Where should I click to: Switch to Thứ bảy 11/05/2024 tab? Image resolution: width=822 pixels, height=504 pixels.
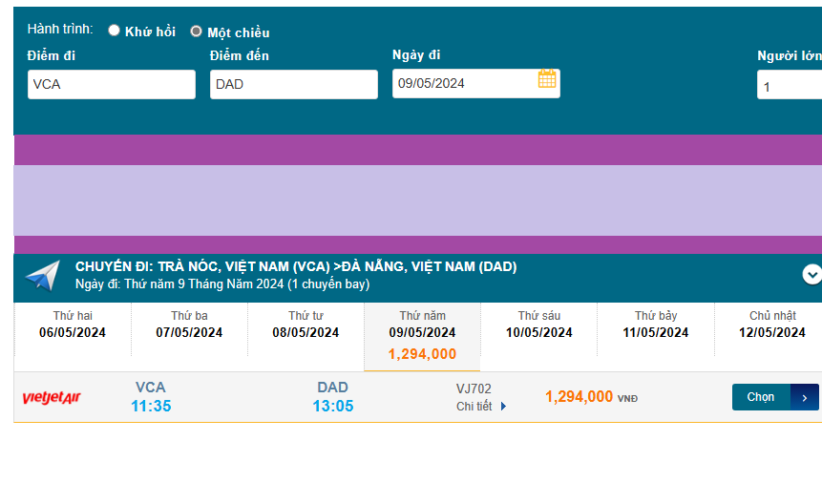656,325
